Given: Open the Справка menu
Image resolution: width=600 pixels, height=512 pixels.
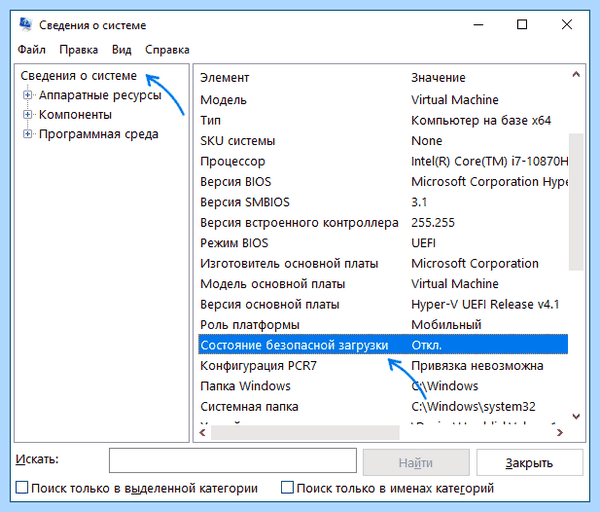Looking at the screenshot, I should [x=167, y=50].
